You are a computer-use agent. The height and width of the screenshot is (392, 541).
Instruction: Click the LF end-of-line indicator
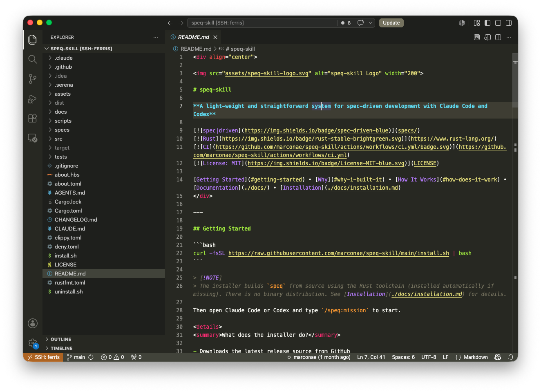[446, 357]
